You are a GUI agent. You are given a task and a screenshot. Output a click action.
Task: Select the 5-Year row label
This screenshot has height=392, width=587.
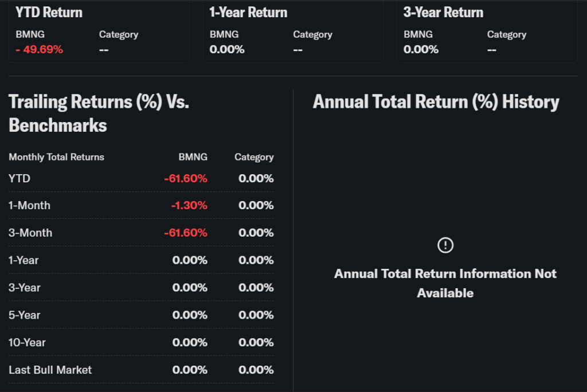coord(24,315)
